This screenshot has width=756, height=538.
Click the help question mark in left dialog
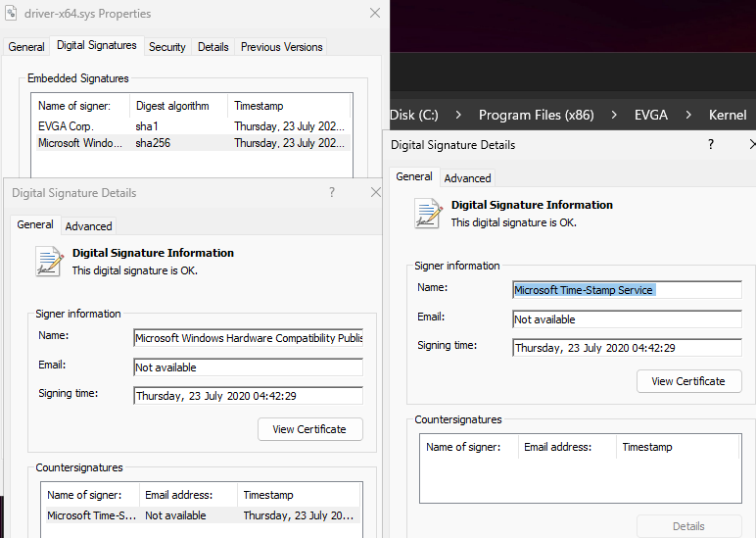pos(333,193)
